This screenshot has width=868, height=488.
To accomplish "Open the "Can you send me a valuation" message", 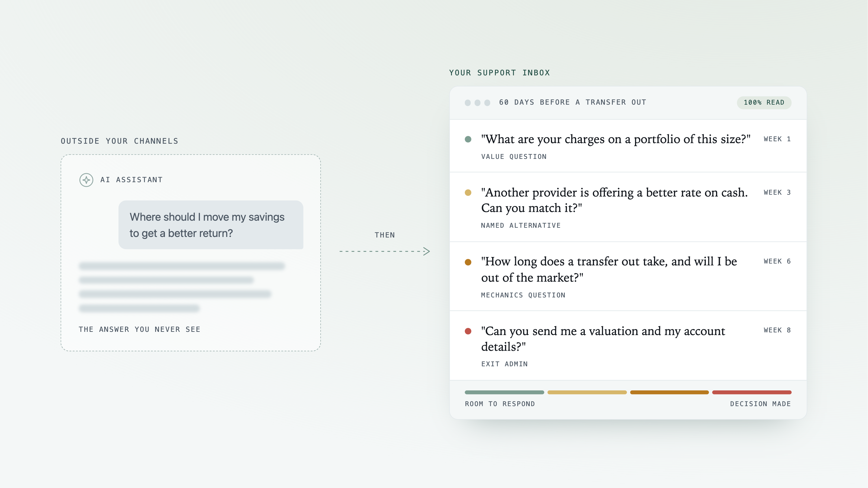I will (x=628, y=346).
